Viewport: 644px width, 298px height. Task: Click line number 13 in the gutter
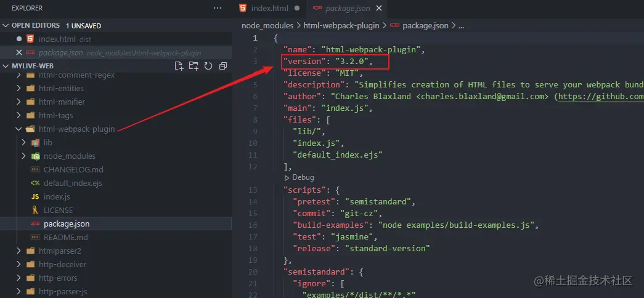point(253,190)
